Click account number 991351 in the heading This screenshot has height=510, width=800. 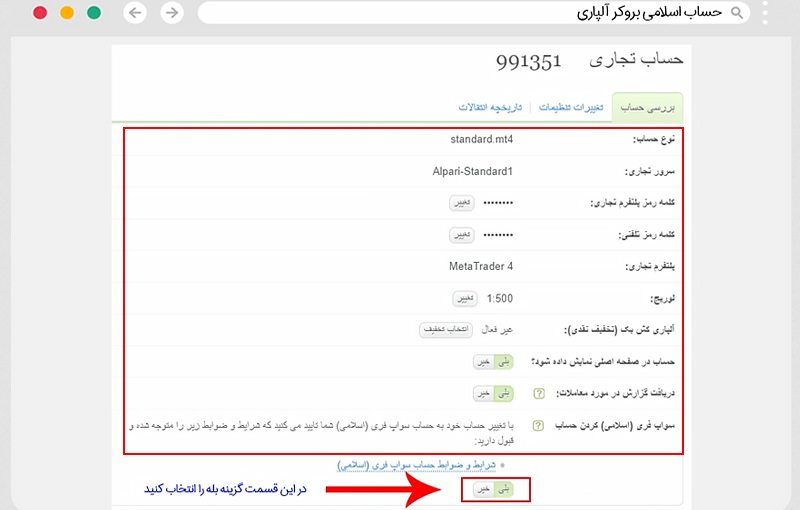pos(529,62)
